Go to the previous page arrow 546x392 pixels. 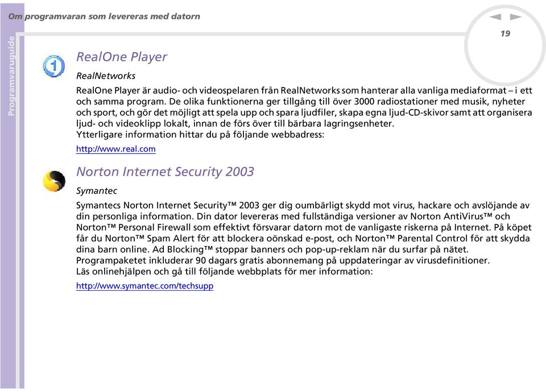coord(495,16)
